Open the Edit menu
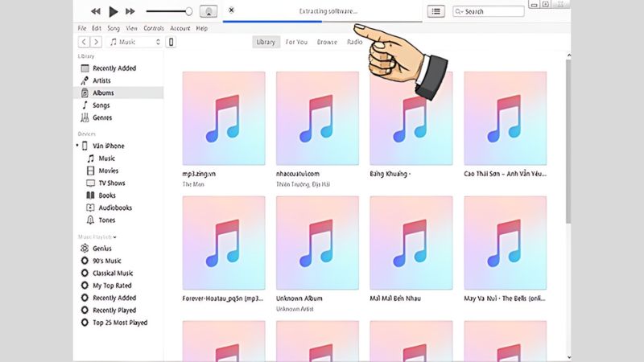 pos(97,28)
